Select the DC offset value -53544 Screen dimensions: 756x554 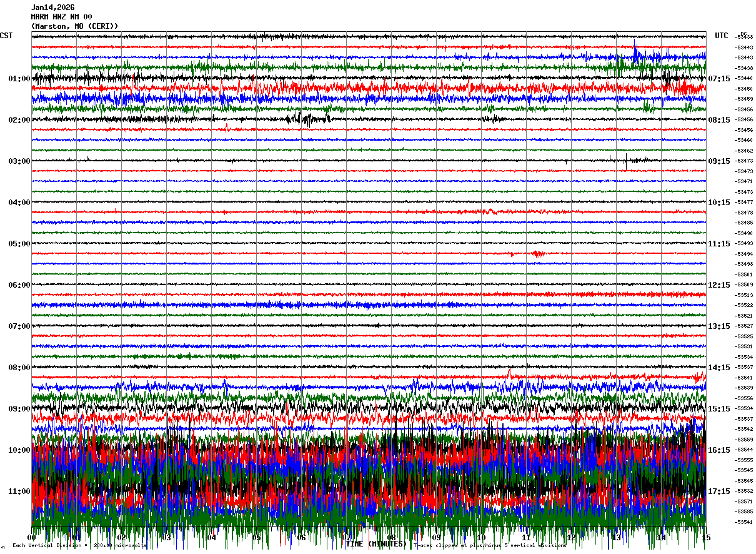pyautogui.click(x=744, y=450)
